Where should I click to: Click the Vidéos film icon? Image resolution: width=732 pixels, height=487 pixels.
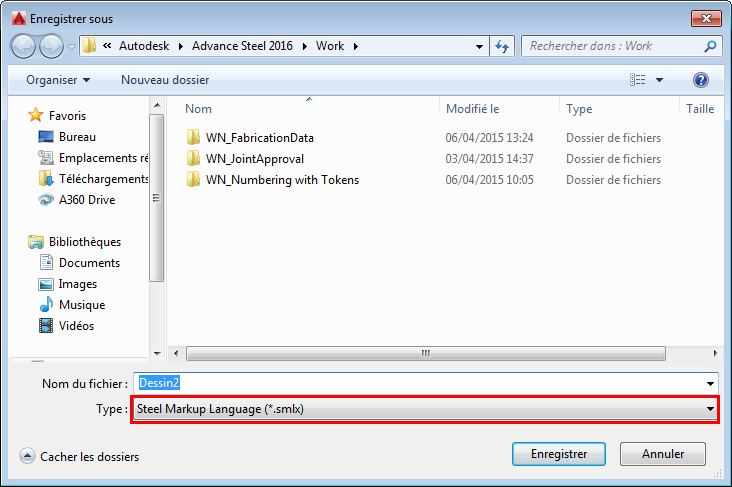(x=46, y=325)
